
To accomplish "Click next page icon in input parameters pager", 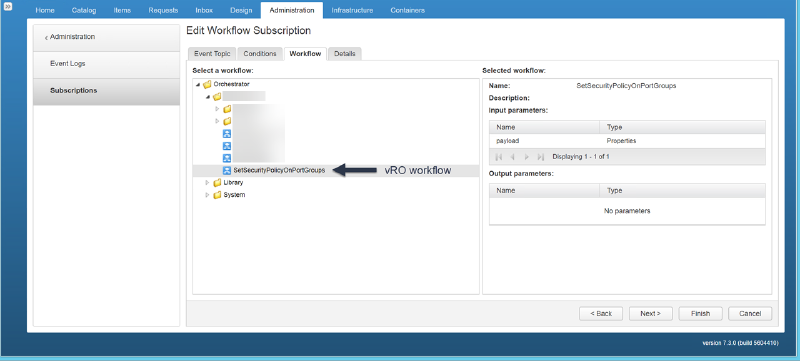I will click(527, 157).
